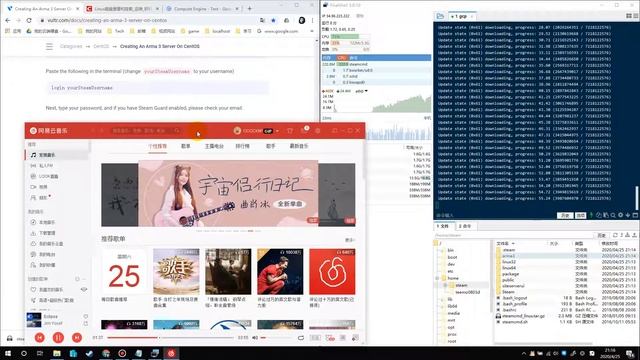Click 更多 next to 推荐歌单
Viewport: 640px width, 360px height.
[350, 240]
